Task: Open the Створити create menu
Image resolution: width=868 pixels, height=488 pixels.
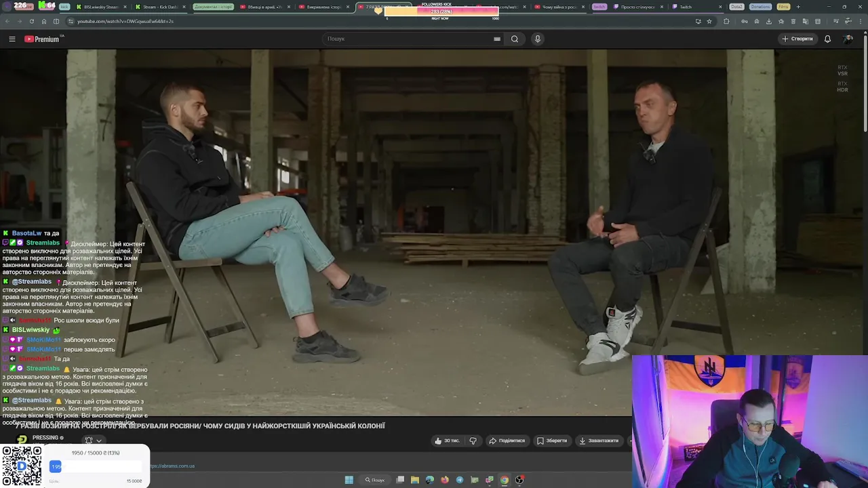Action: point(797,39)
